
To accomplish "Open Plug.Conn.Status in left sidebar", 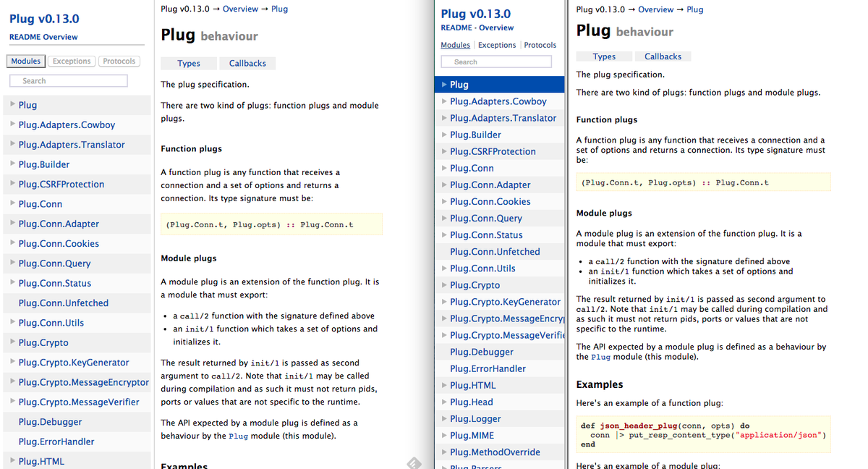I will click(55, 283).
